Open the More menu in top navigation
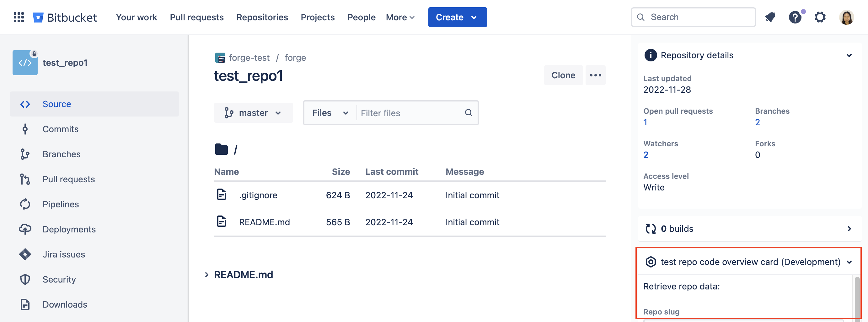Image resolution: width=868 pixels, height=322 pixels. tap(400, 17)
